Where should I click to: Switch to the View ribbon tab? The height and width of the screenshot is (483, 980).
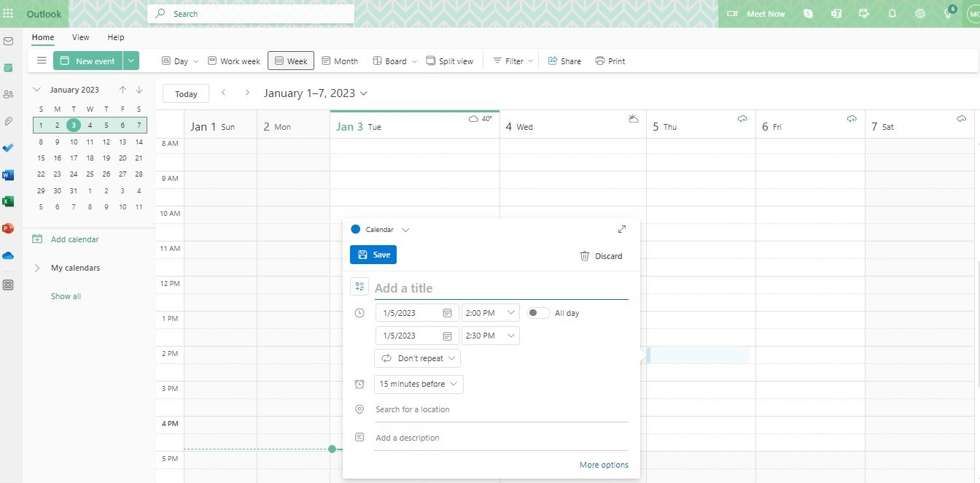80,37
